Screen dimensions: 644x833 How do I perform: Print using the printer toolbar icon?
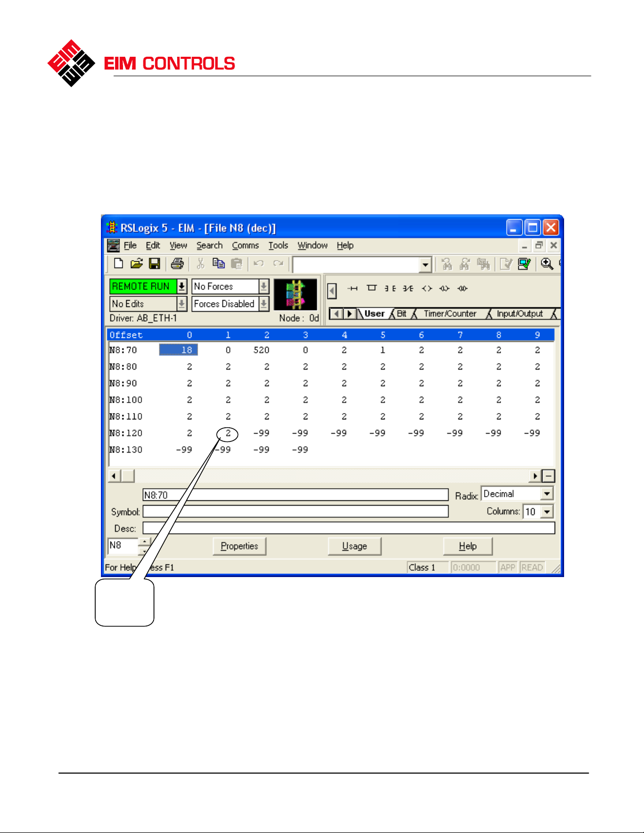(177, 264)
